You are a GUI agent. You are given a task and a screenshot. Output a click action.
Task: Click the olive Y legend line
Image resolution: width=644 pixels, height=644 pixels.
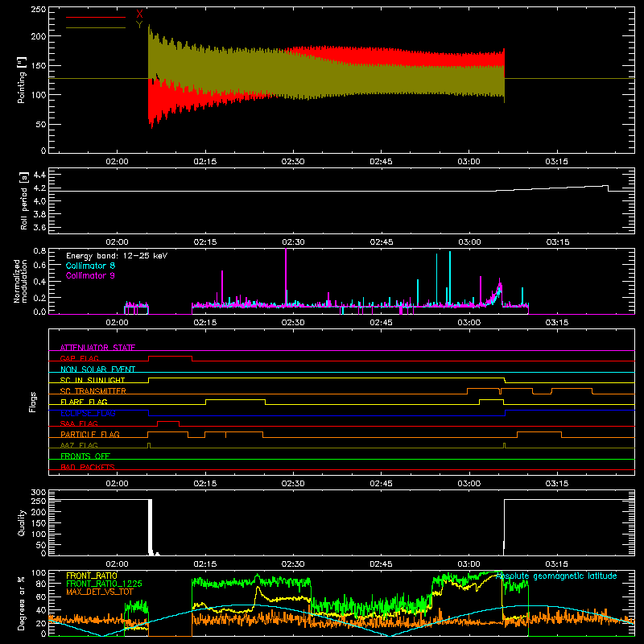pyautogui.click(x=96, y=27)
